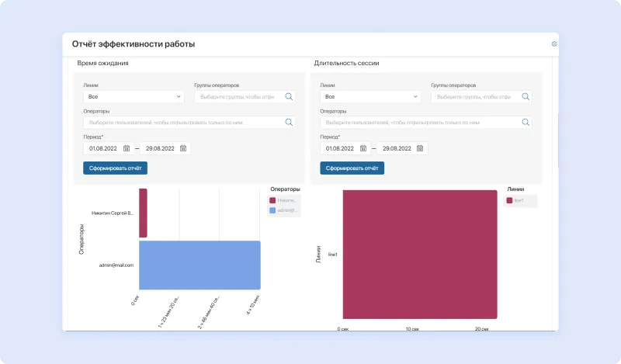This screenshot has height=364, width=621.
Task: Click search icon in wait time operator groups
Action: 289,97
